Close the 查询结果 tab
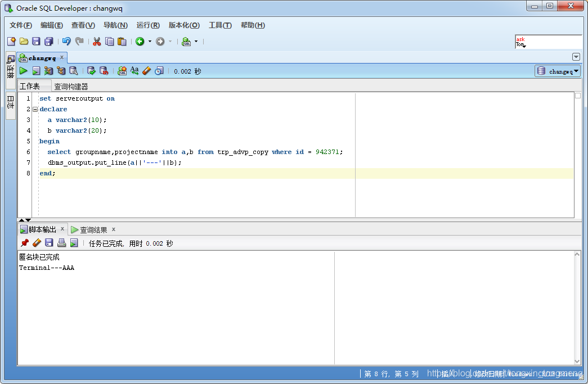This screenshot has width=588, height=384. point(113,229)
